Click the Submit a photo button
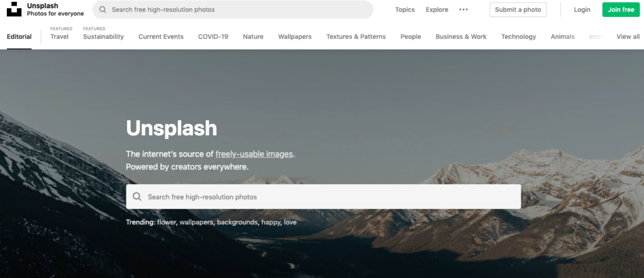The height and width of the screenshot is (278, 644). coord(518,9)
